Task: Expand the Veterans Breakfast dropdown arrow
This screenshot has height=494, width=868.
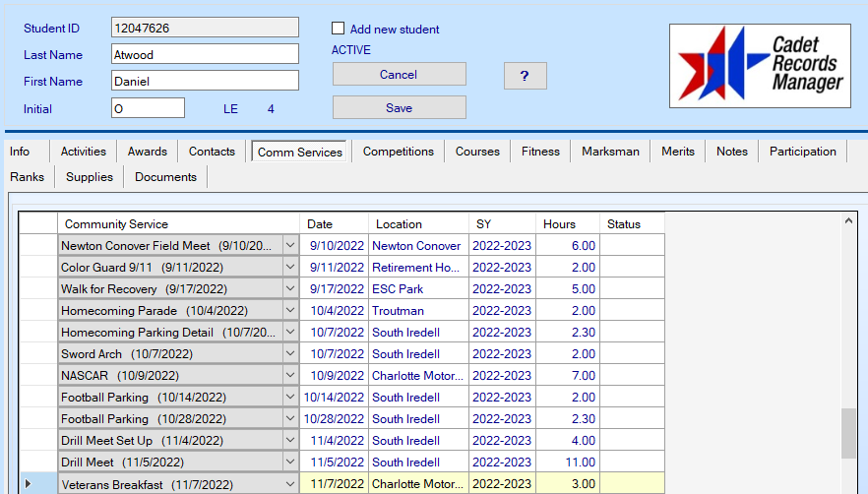Action: click(x=289, y=484)
